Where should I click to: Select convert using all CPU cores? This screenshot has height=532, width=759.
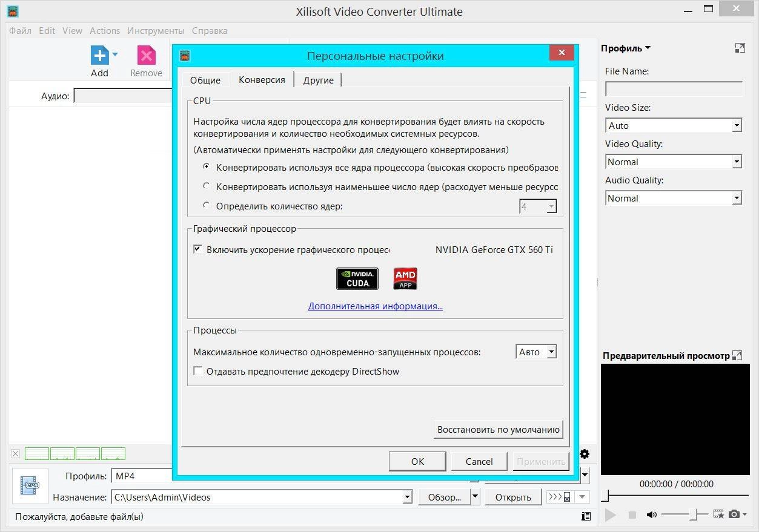pos(207,166)
